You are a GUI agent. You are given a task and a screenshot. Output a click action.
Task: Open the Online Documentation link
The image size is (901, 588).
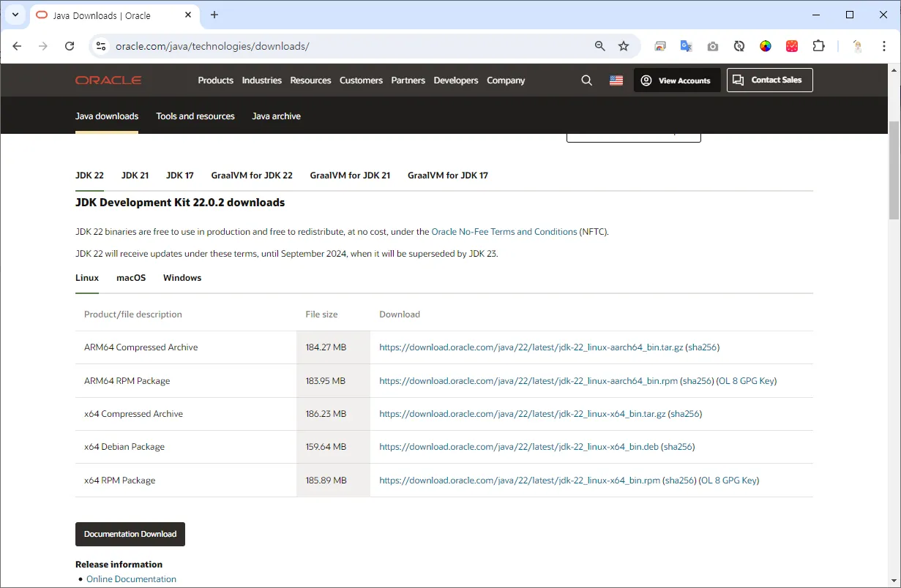pyautogui.click(x=131, y=579)
